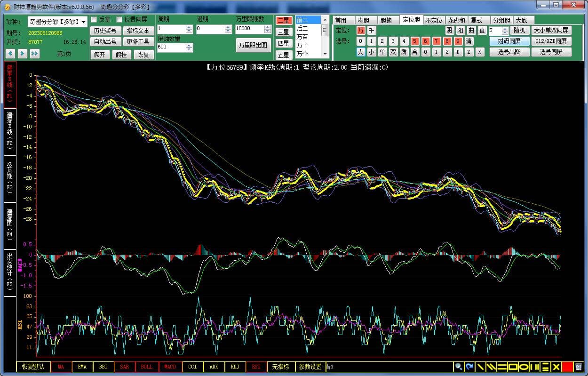
Task: Select the single diagonal line drawing tool
Action: (x=480, y=367)
